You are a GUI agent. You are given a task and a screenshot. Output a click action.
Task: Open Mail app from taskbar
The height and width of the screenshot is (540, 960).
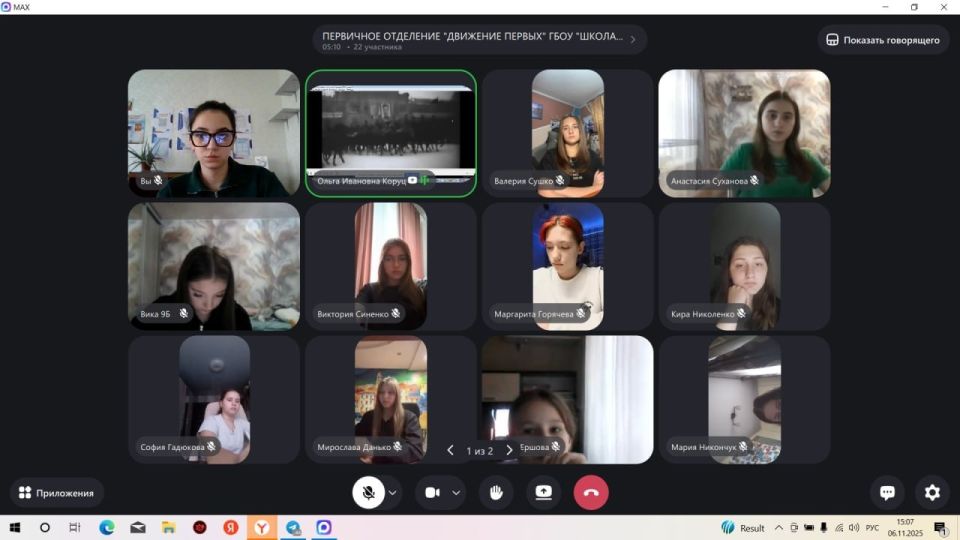138,527
